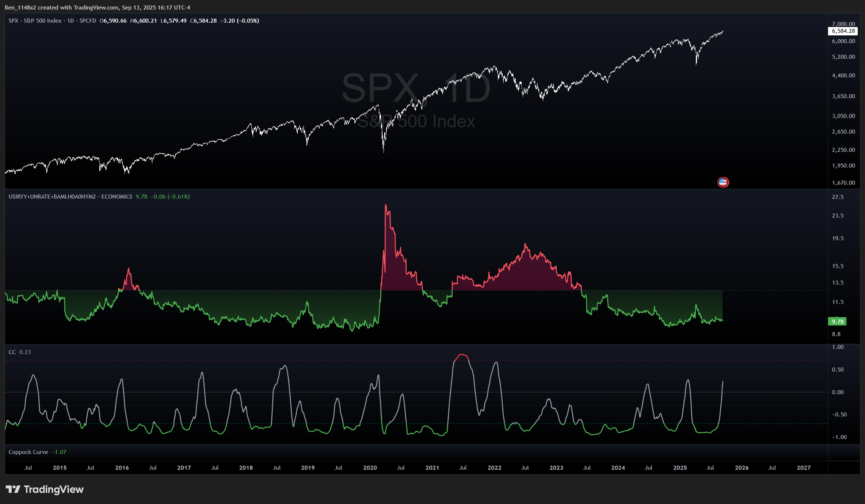Click the CC indicator legend label

[12, 352]
